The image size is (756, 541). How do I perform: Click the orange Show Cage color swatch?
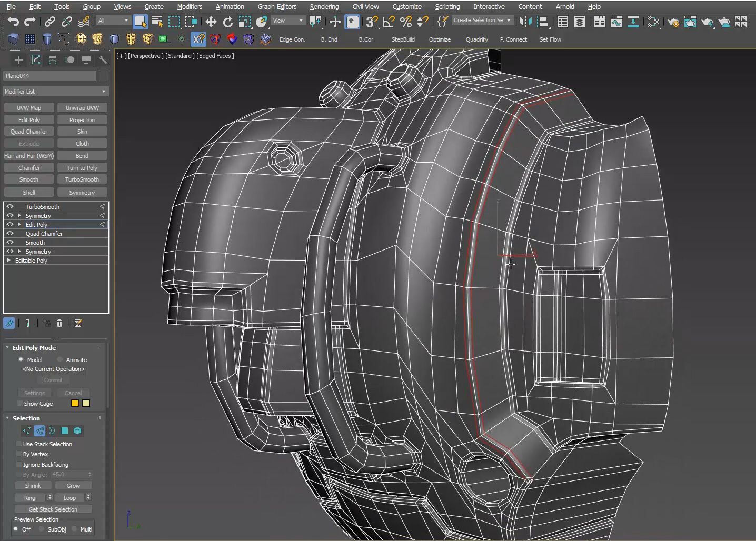[x=75, y=403]
